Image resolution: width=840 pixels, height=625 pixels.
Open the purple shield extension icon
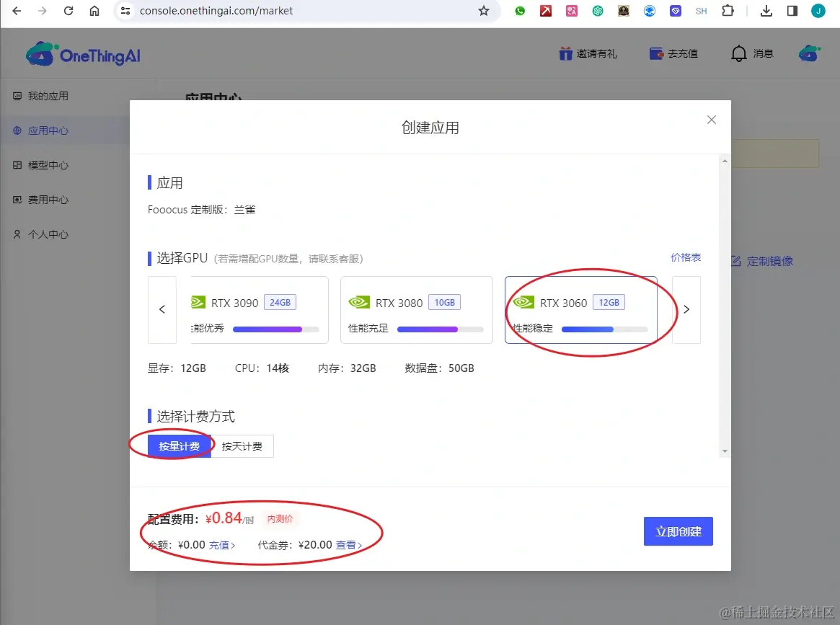(x=676, y=11)
